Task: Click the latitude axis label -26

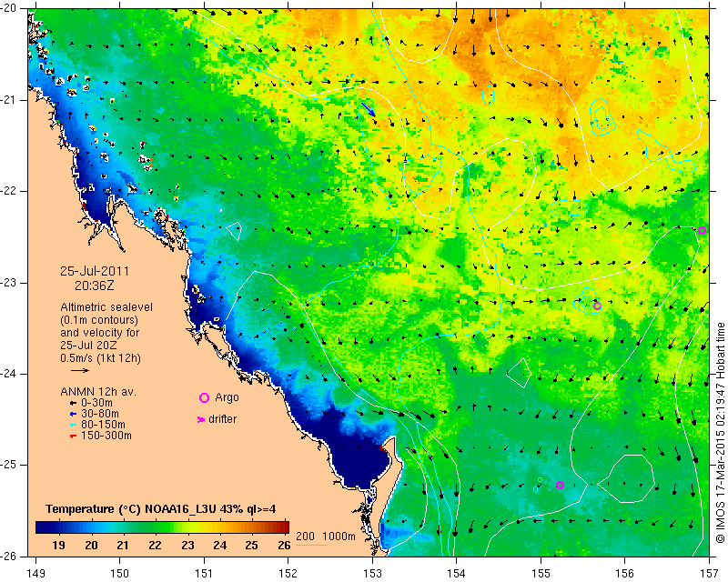Action: point(9,556)
